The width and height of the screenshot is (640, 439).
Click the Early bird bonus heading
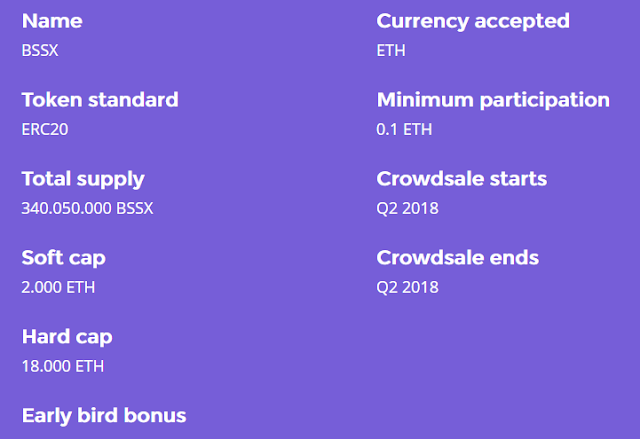104,415
